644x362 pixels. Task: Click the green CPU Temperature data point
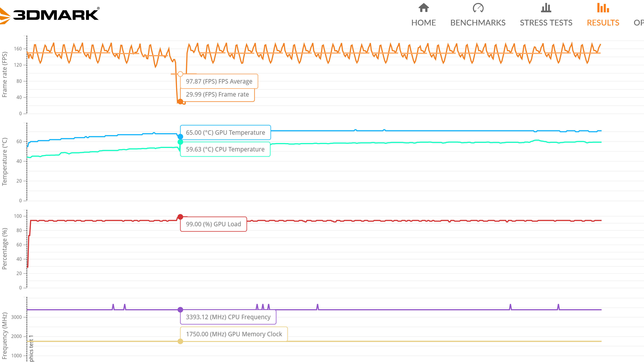click(x=180, y=142)
